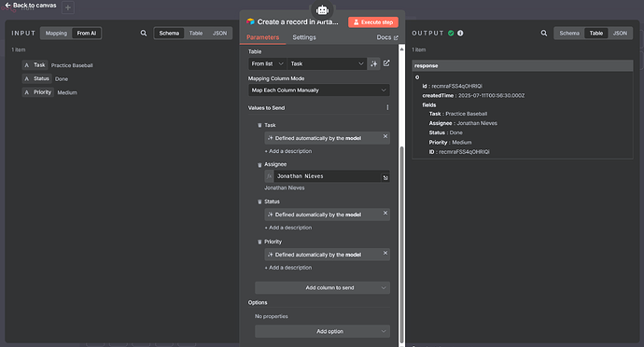
Task: Expand the Add column to send dropdown
Action: [x=322, y=288]
